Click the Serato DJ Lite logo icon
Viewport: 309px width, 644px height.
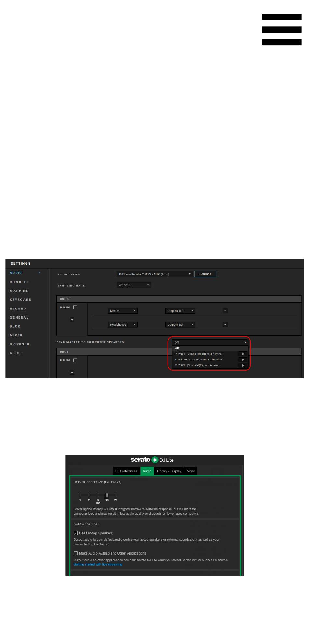pyautogui.click(x=155, y=460)
